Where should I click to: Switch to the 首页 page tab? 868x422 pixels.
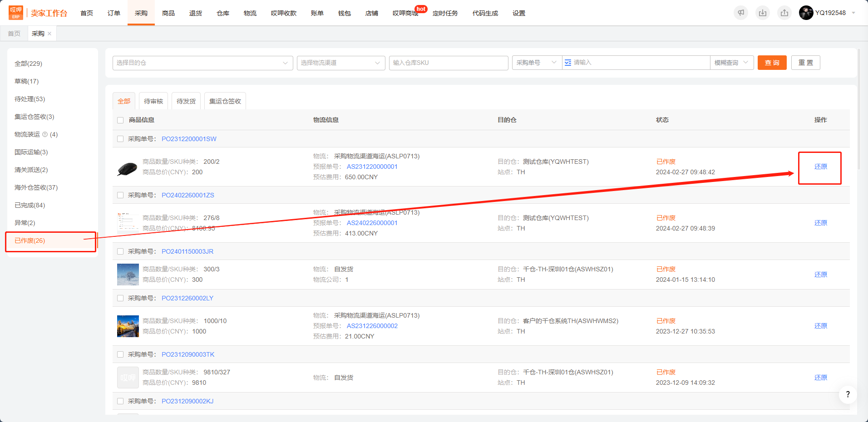coord(14,34)
